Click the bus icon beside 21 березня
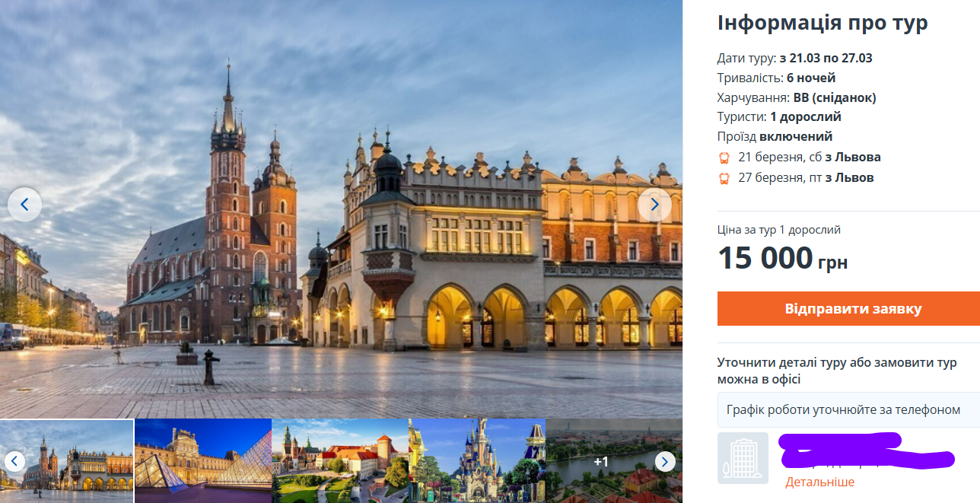Image resolution: width=980 pixels, height=503 pixels. click(x=724, y=158)
